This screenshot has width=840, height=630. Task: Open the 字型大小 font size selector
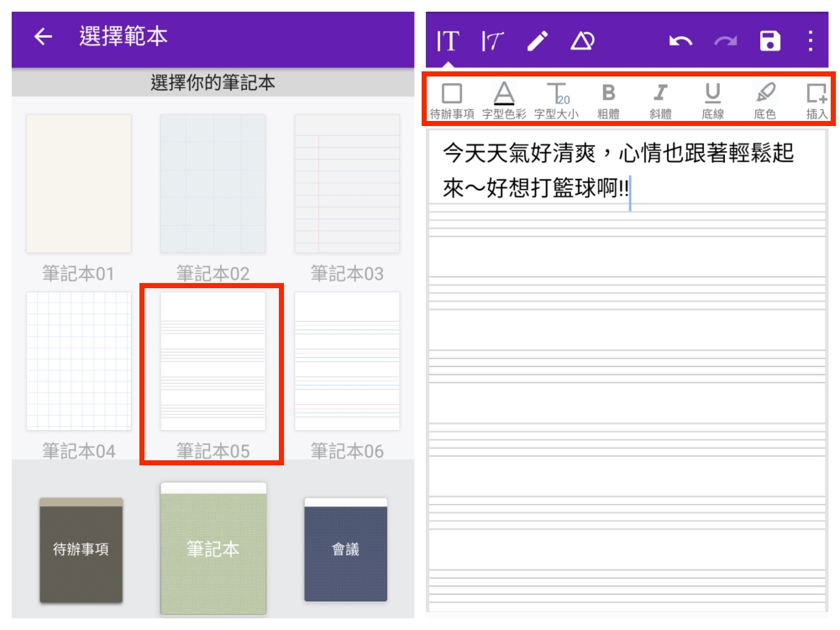[556, 100]
